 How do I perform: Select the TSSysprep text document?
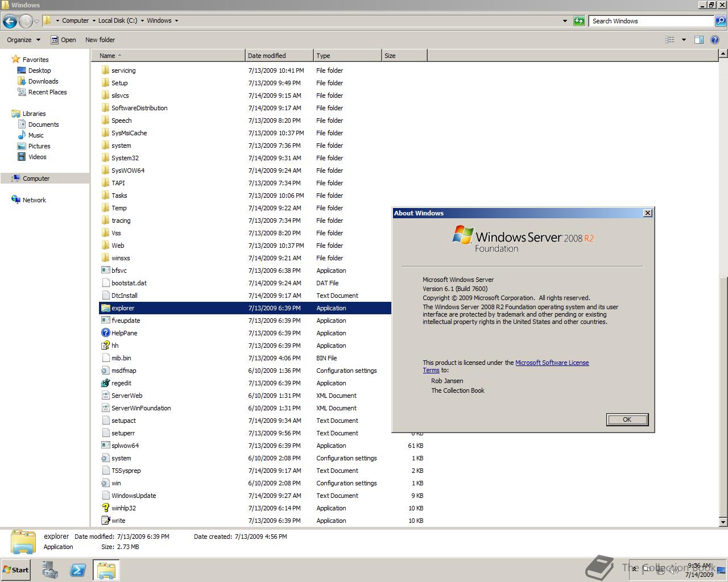pos(126,471)
